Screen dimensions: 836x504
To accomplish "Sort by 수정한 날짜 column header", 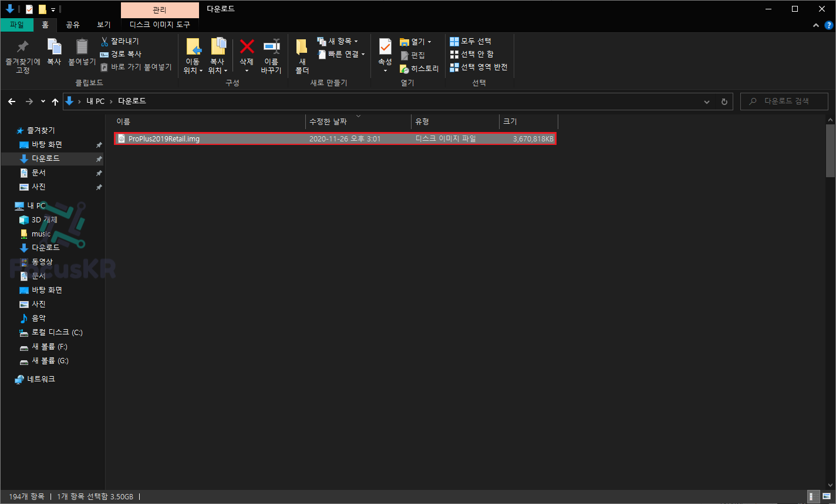I will pos(358,121).
